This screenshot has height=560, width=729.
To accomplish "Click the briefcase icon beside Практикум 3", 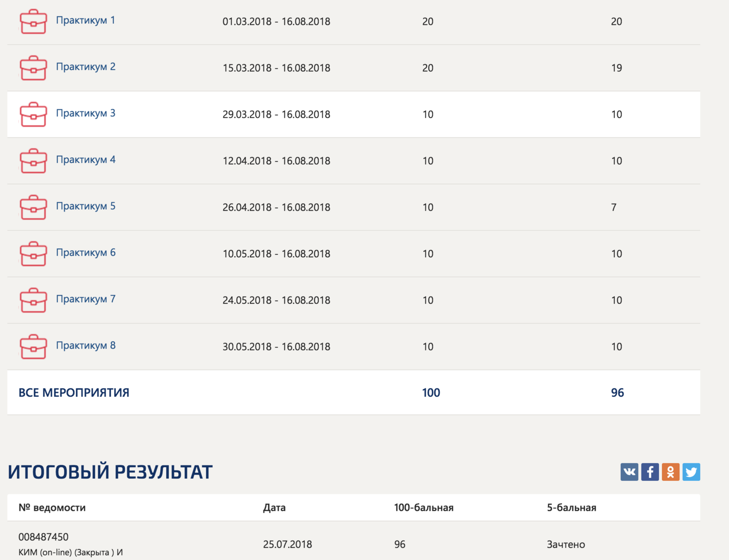I will coord(33,115).
